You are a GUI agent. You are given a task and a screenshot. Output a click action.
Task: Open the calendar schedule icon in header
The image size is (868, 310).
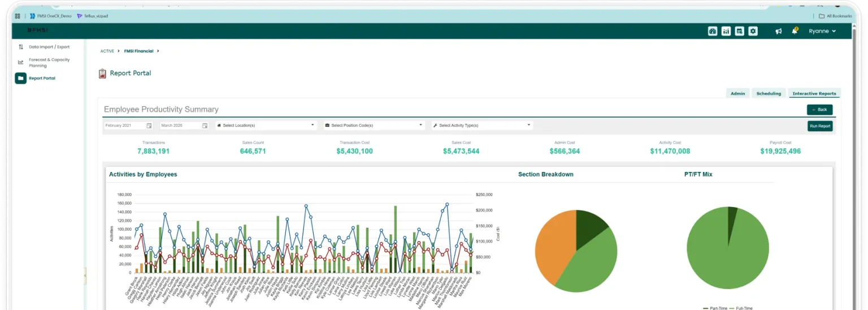coord(740,31)
